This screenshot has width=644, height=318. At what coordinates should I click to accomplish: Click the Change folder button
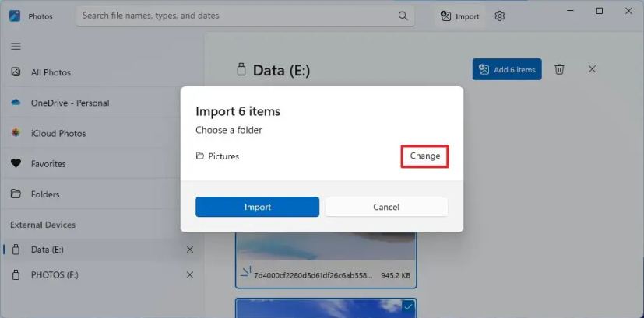point(425,156)
